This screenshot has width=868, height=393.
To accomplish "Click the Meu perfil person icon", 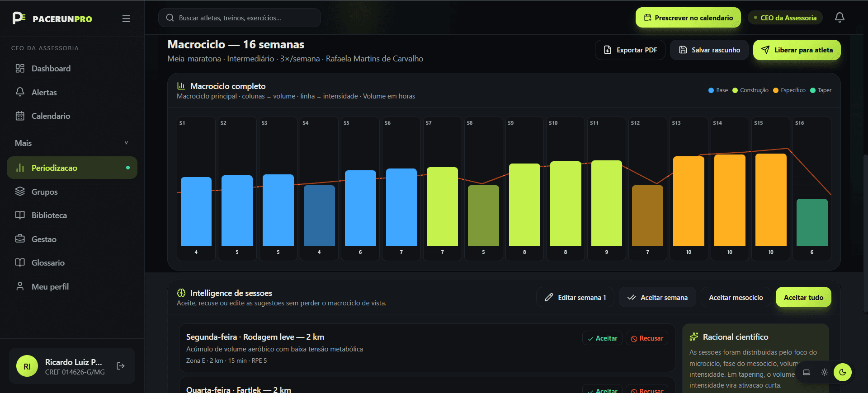I will pyautogui.click(x=20, y=286).
